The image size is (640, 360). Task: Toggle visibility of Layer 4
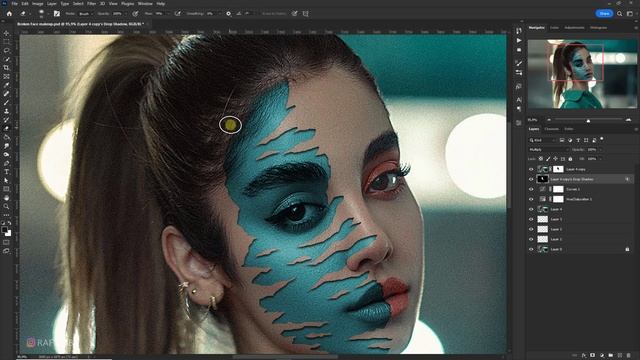[x=531, y=209]
